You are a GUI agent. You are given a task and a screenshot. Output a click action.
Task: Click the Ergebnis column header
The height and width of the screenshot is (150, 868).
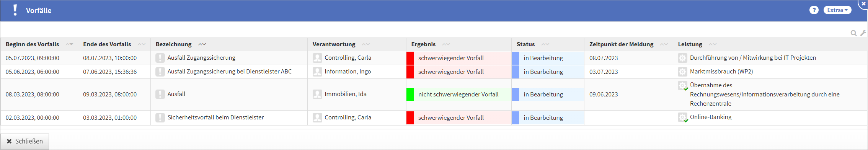423,44
